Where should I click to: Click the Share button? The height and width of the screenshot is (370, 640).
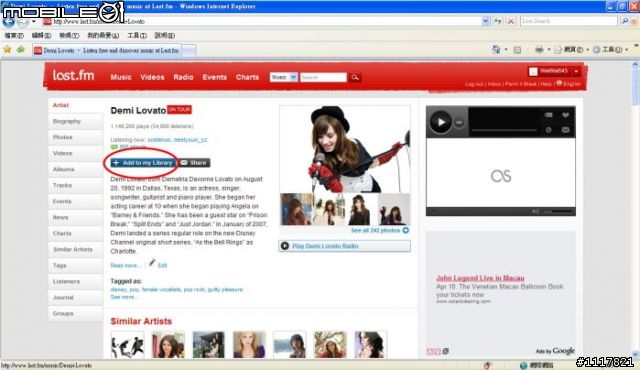click(x=194, y=163)
